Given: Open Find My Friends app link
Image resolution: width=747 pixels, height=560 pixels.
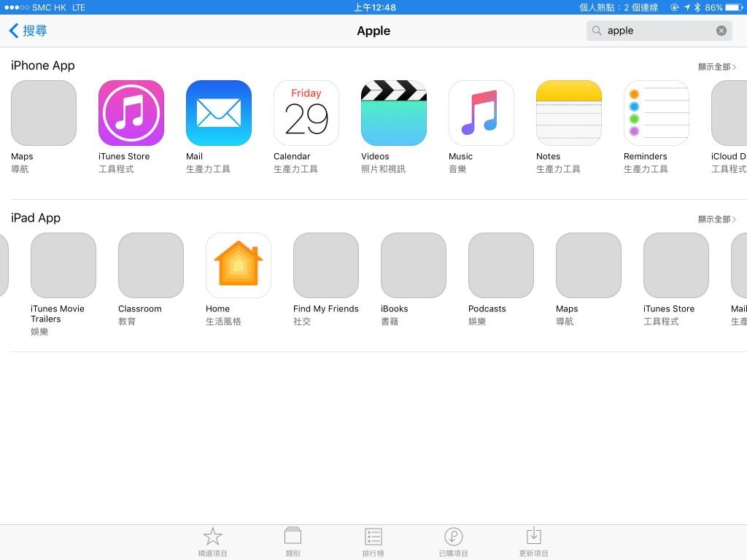Looking at the screenshot, I should pyautogui.click(x=326, y=308).
